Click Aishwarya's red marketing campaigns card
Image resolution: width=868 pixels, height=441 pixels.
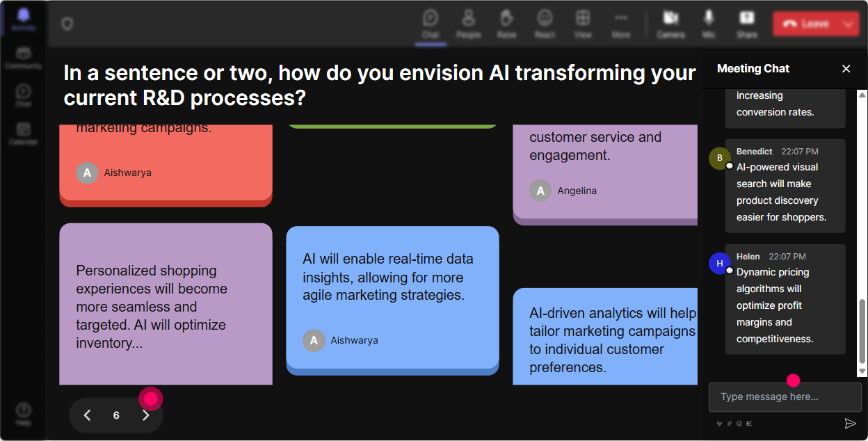point(166,166)
